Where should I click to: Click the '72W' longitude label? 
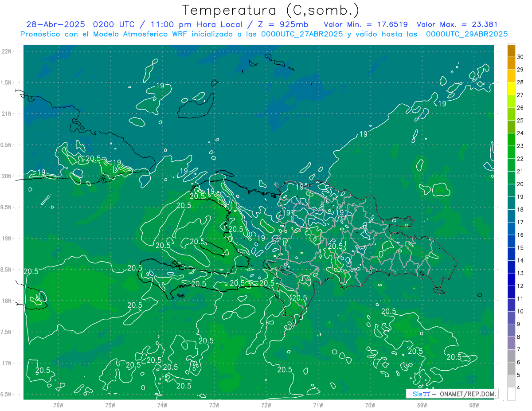[266, 405]
